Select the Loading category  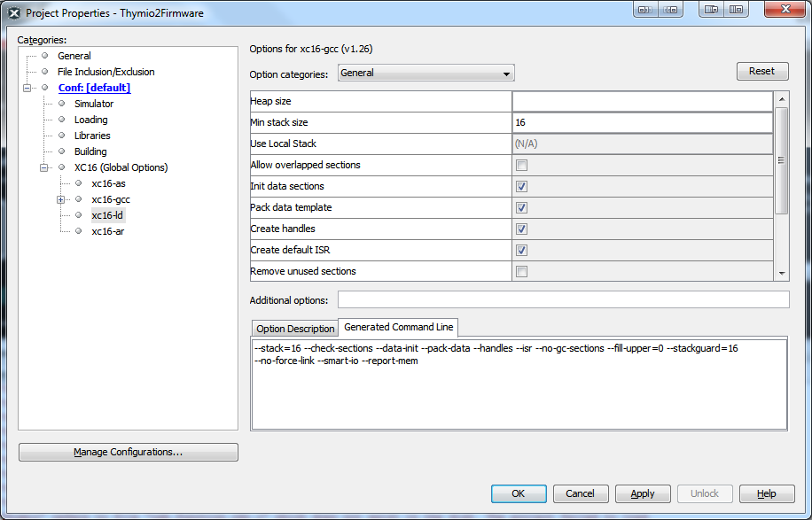(90, 120)
